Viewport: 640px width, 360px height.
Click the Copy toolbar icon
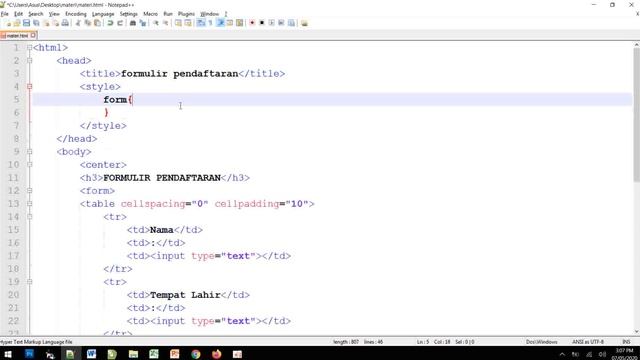[87, 23]
